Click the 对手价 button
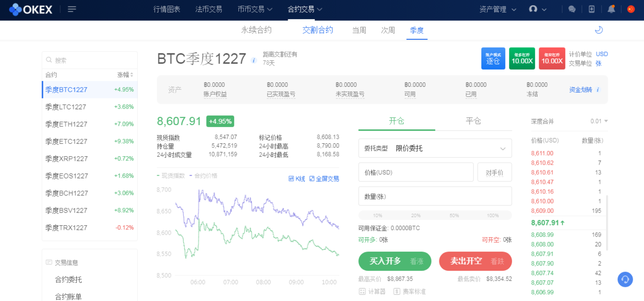644x301 pixels. tap(494, 172)
